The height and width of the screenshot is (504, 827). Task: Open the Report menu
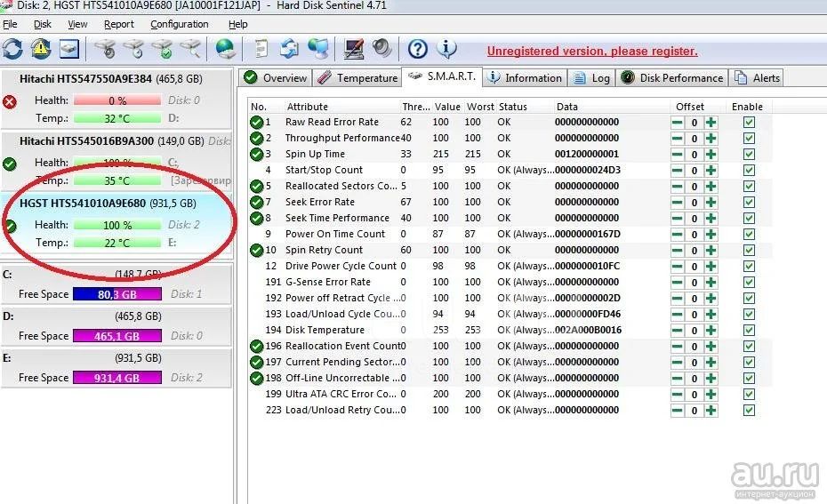[x=118, y=24]
